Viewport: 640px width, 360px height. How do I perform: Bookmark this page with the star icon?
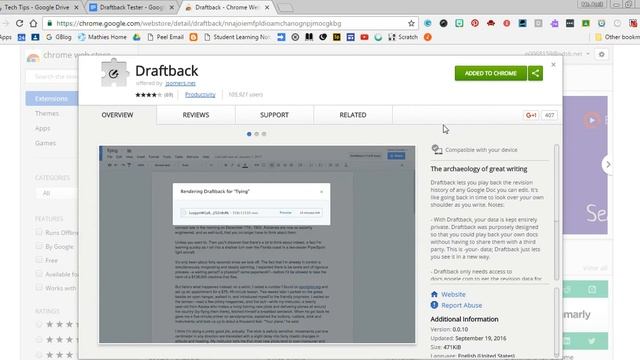click(x=411, y=23)
